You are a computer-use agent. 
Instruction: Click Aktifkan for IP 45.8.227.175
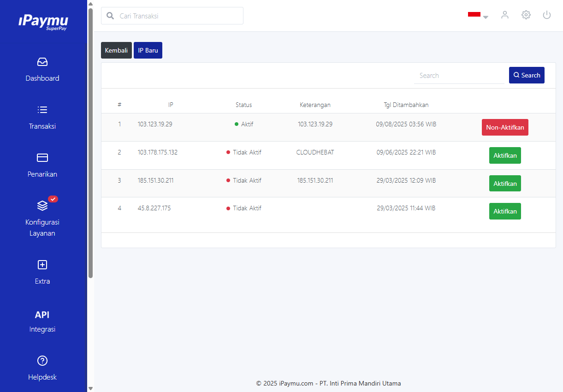pos(505,211)
